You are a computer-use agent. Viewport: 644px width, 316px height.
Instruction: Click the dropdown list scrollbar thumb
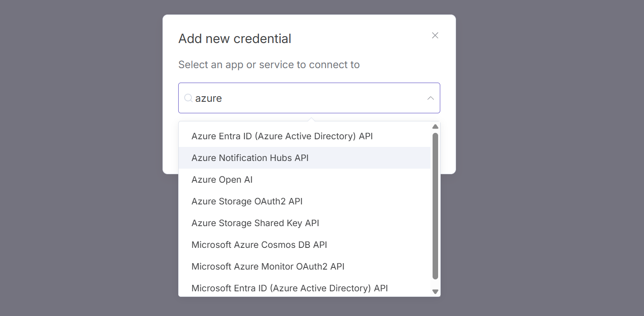tap(435, 206)
